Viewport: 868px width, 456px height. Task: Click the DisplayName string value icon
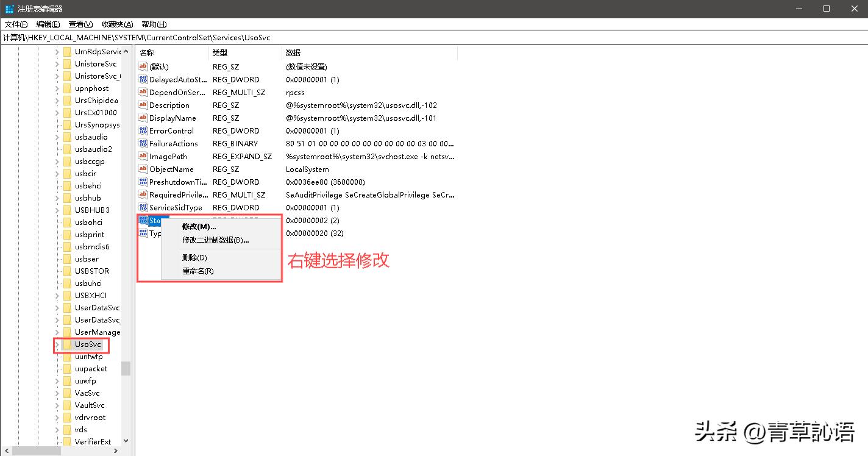click(143, 118)
